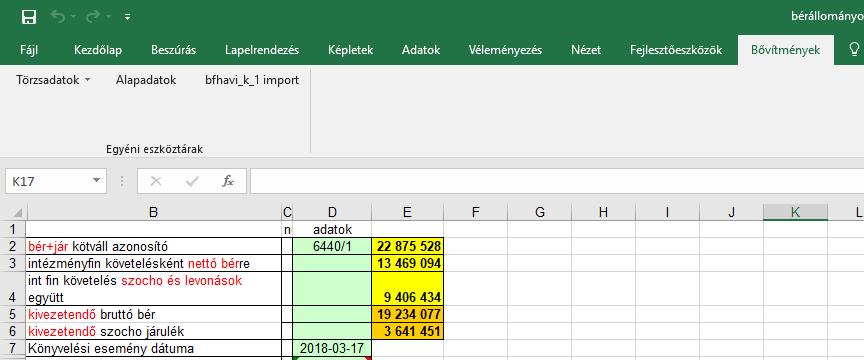Viewport: 864px width, 360px height.
Task: Select the Bővítmények tab
Action: point(785,50)
